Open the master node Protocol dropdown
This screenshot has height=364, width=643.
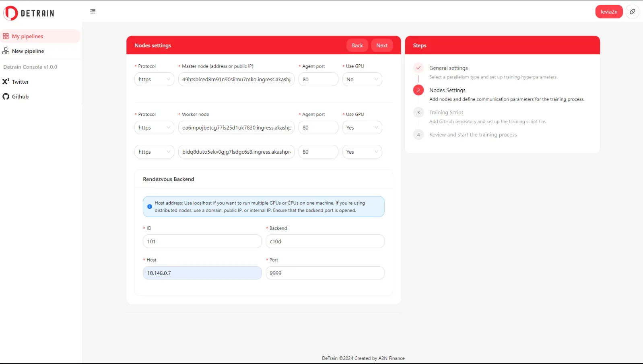(154, 80)
